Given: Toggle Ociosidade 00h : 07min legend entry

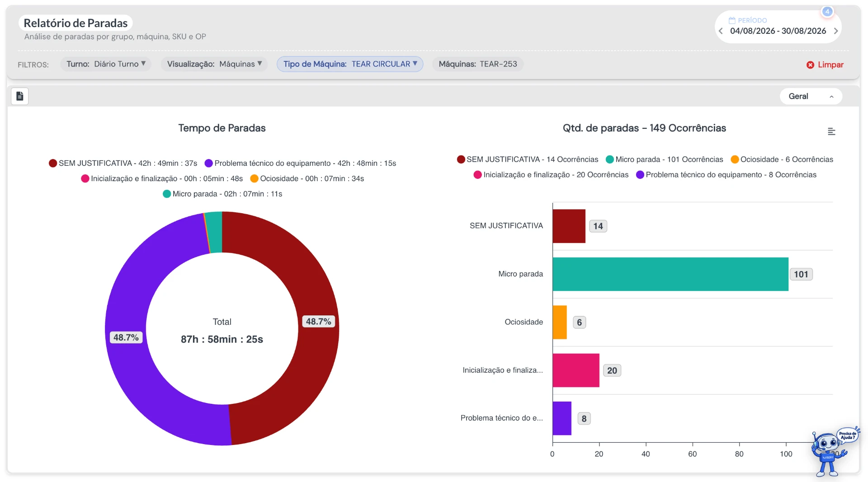Looking at the screenshot, I should (307, 178).
